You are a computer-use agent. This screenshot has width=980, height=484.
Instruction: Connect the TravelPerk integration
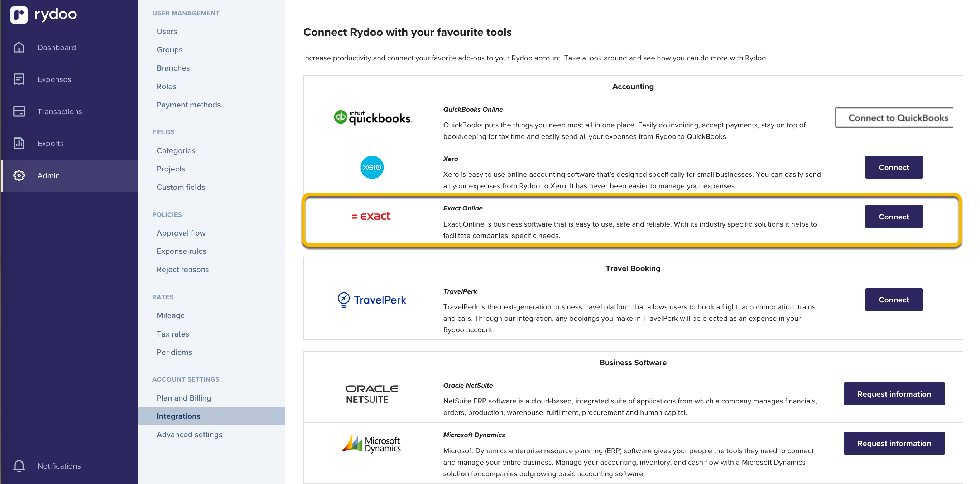click(x=893, y=299)
